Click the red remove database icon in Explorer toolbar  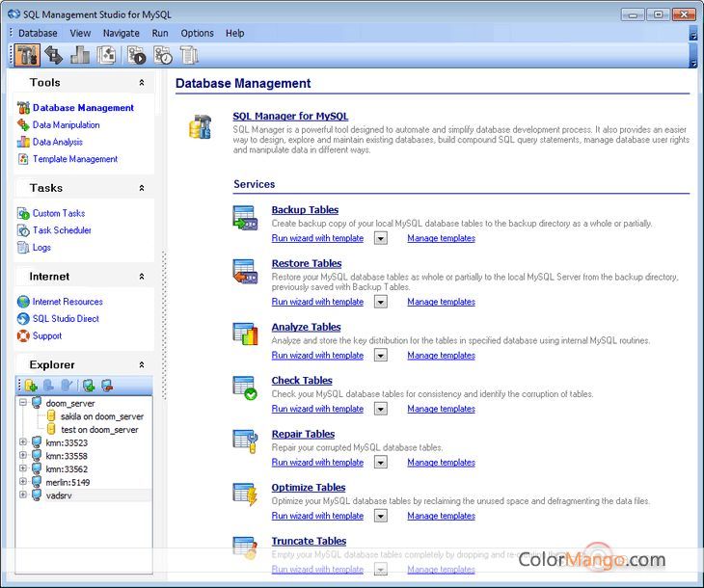coord(107,386)
